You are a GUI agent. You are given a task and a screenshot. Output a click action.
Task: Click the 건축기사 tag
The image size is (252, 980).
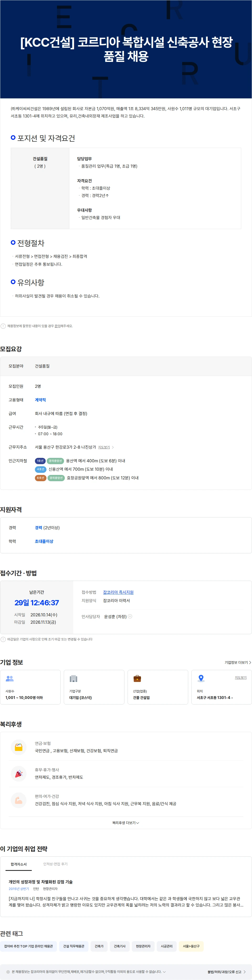[119, 946]
